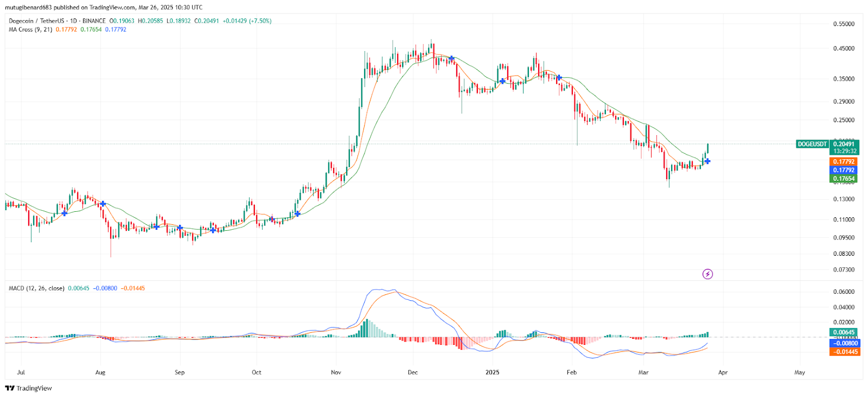This screenshot has height=397, width=868.
Task: Click the current price tag 0.20491
Action: [x=844, y=144]
